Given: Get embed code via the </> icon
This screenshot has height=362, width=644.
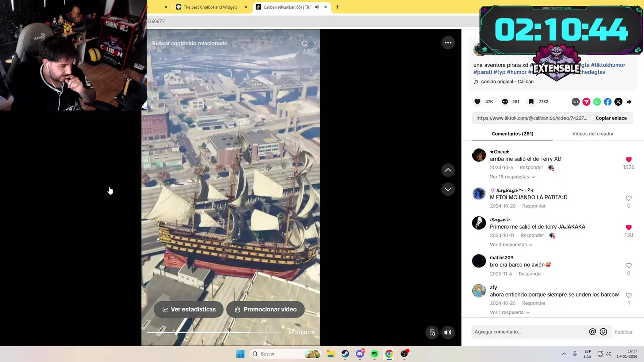Looking at the screenshot, I should click(576, 102).
